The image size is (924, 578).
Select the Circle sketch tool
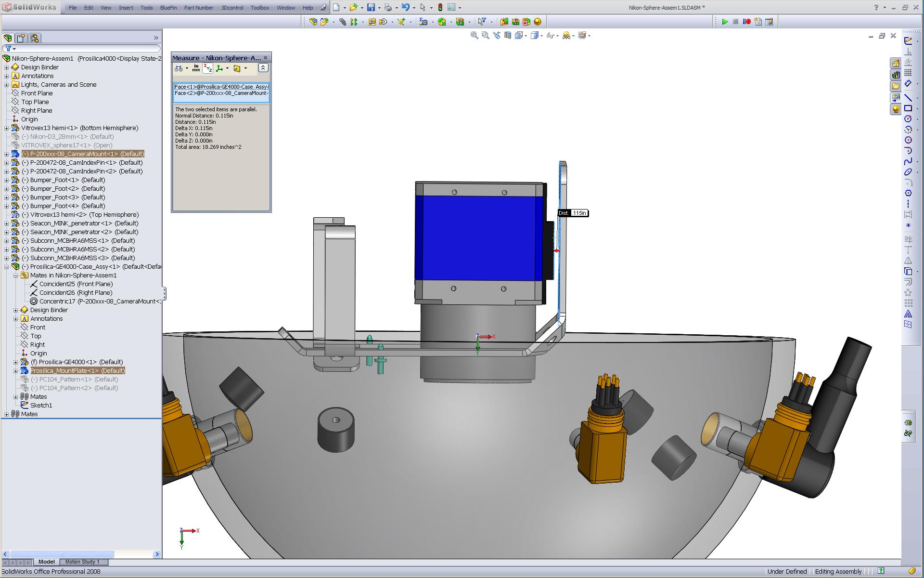908,119
